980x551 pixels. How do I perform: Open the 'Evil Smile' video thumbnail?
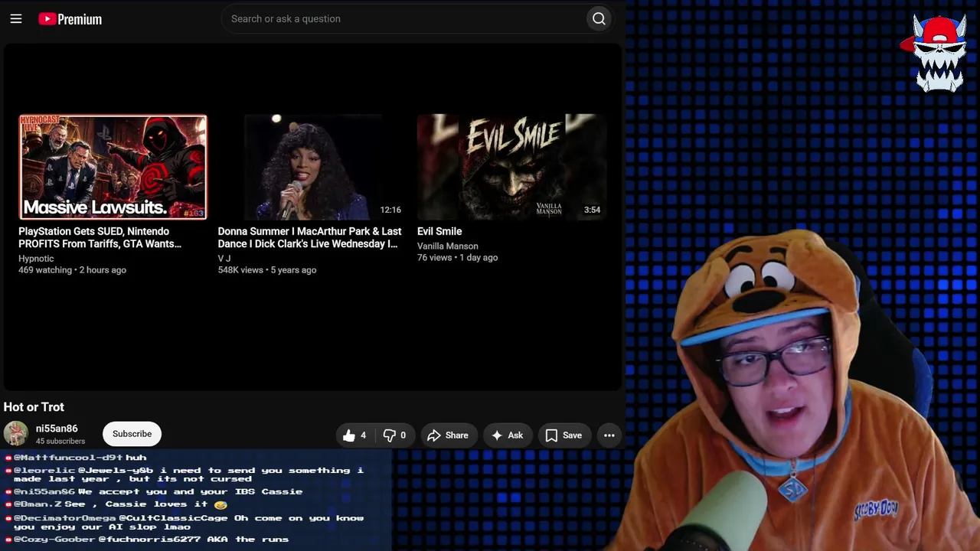[511, 168]
